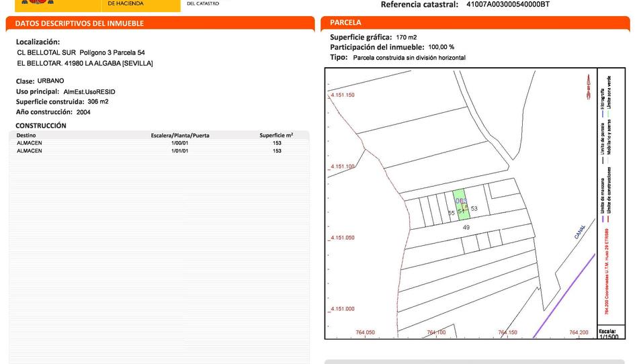
Task: Click the 'CANAL' label on the map
Action: click(x=579, y=232)
